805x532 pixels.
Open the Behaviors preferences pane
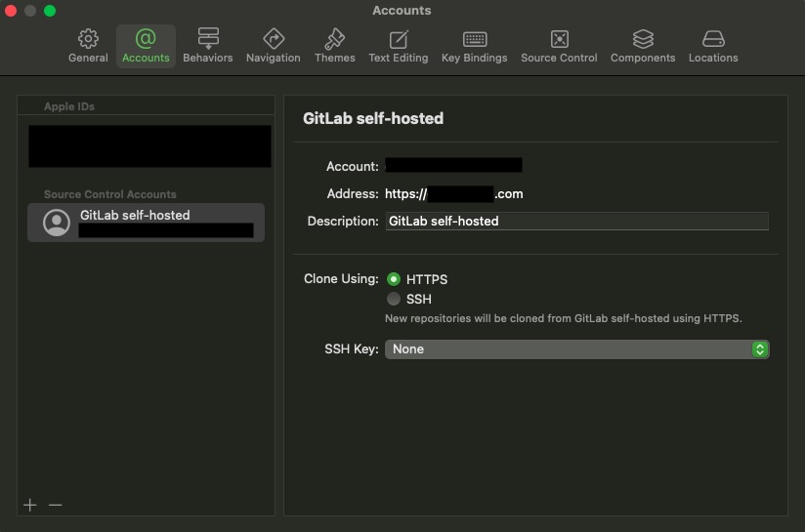208,45
